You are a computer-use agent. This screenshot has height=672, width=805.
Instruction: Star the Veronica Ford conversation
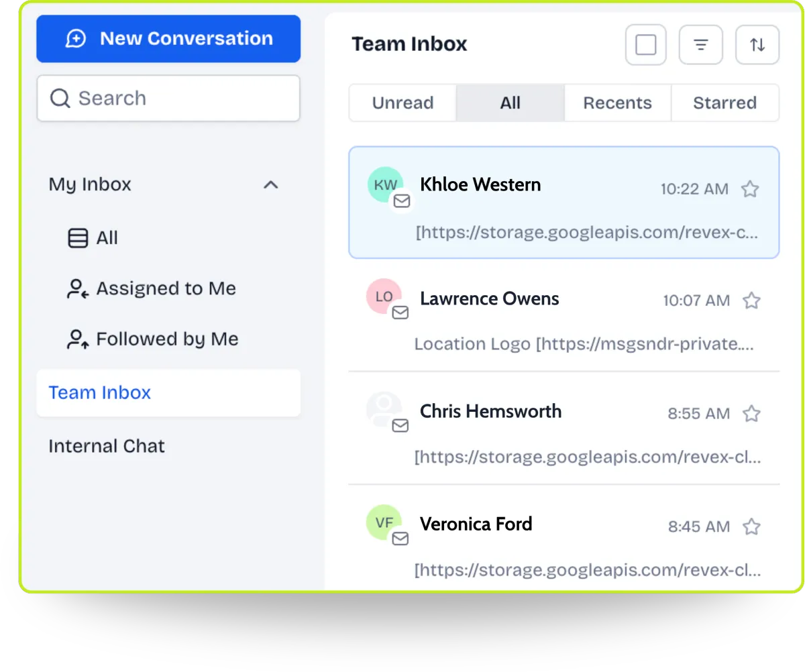point(752,526)
